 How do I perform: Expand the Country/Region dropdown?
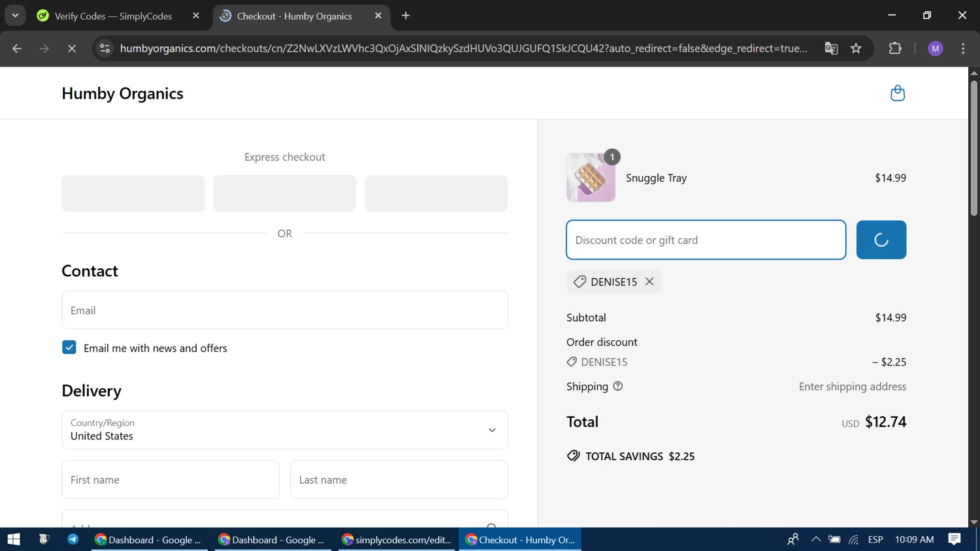tap(285, 430)
